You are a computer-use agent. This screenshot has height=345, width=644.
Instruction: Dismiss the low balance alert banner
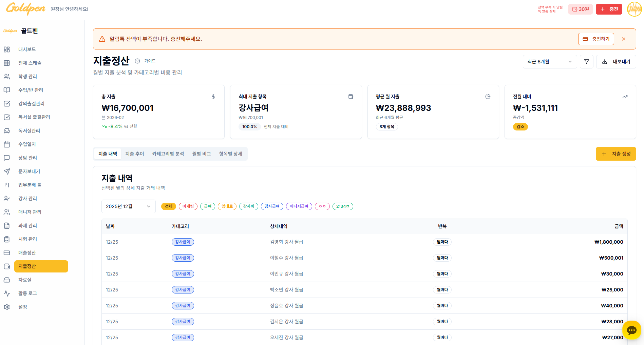[x=623, y=39]
